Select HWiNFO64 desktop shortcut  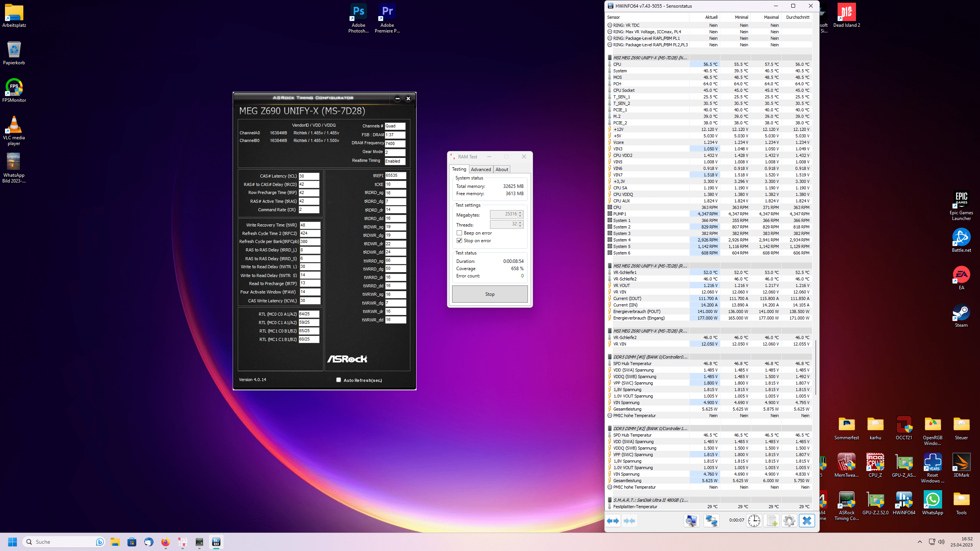(904, 503)
